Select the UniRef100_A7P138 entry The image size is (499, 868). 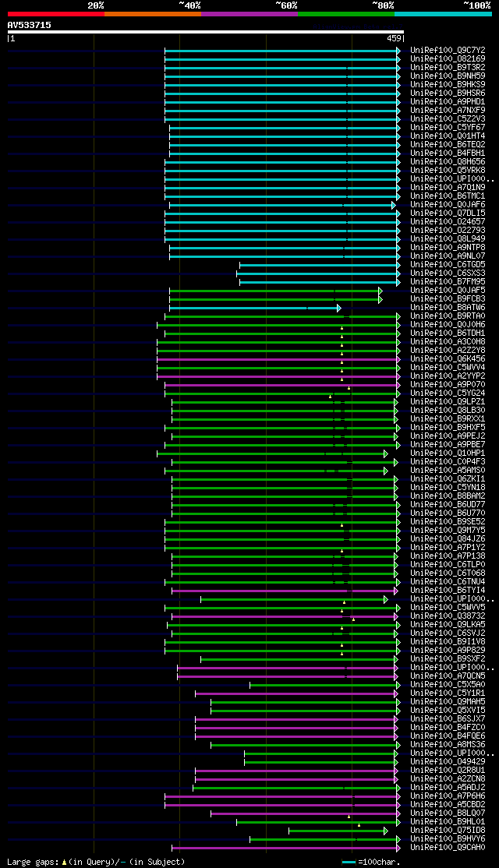[448, 556]
